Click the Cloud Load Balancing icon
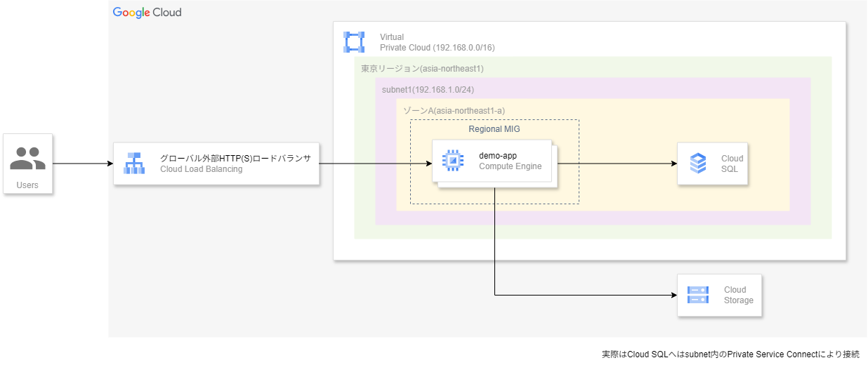 pyautogui.click(x=134, y=163)
